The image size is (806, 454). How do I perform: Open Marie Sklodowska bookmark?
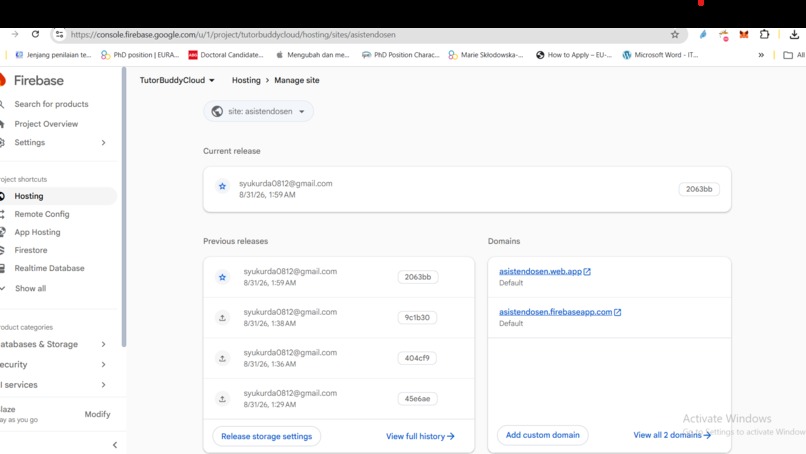click(x=486, y=55)
